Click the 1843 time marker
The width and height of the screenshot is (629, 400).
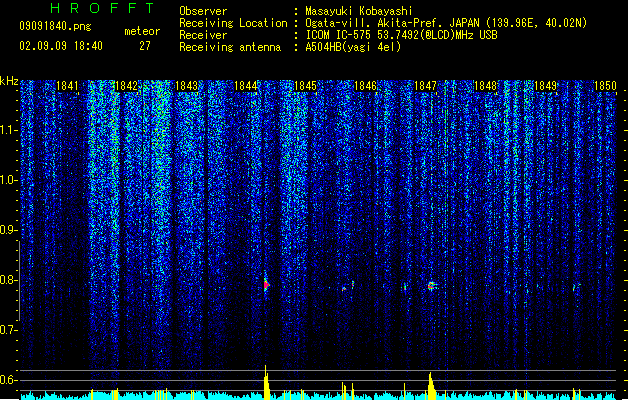pos(187,86)
